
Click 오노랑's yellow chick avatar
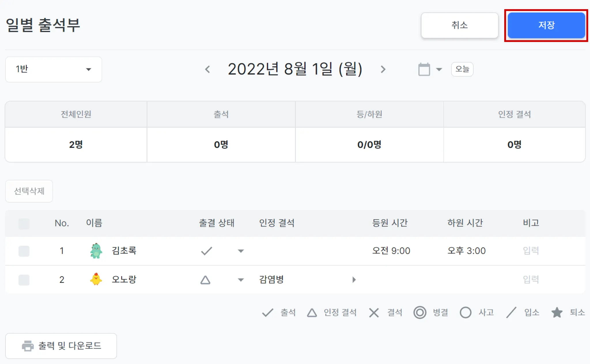point(96,279)
